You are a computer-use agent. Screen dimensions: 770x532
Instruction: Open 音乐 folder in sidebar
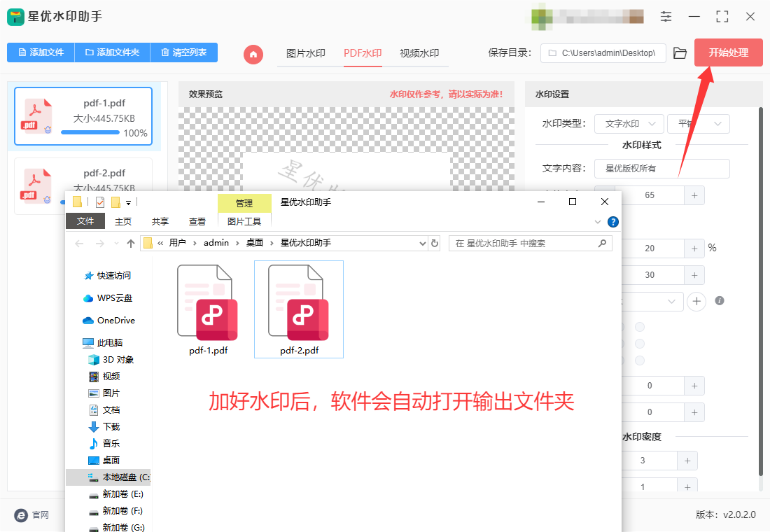(104, 443)
